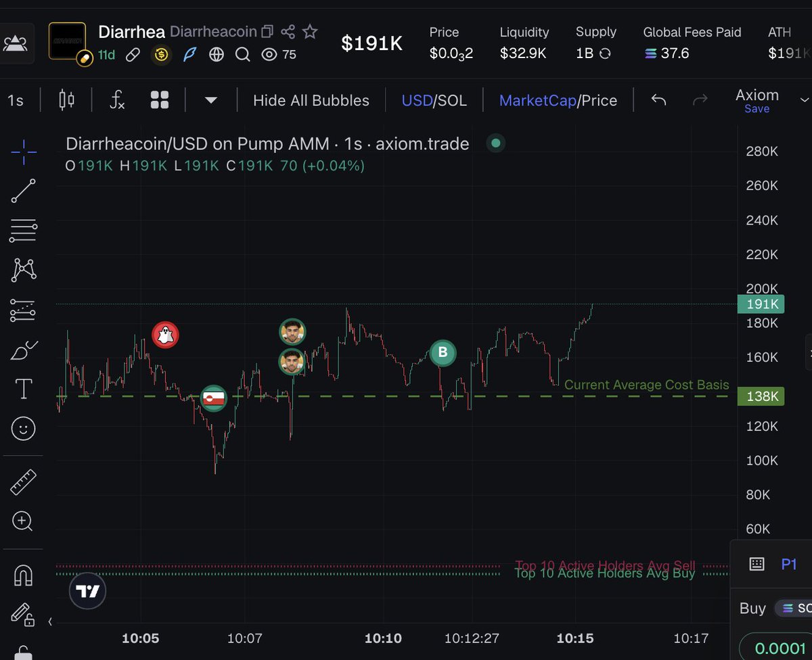Click the Global Fees Paid 37.6 value
Viewport: 812px width, 660px height.
pyautogui.click(x=667, y=53)
